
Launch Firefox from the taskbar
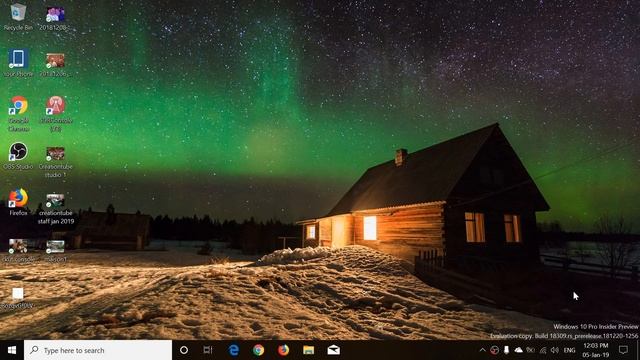click(x=283, y=350)
